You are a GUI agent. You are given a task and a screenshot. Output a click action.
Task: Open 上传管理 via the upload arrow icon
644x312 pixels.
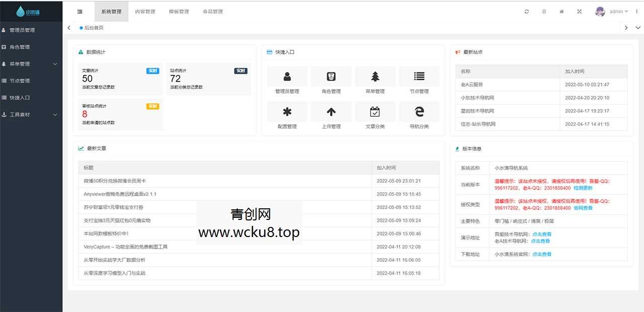point(331,111)
